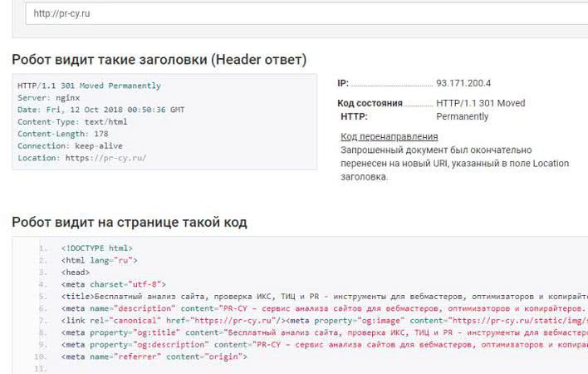The image size is (588, 374).
Task: Select the IP address 93.171.200.4
Action: point(463,83)
